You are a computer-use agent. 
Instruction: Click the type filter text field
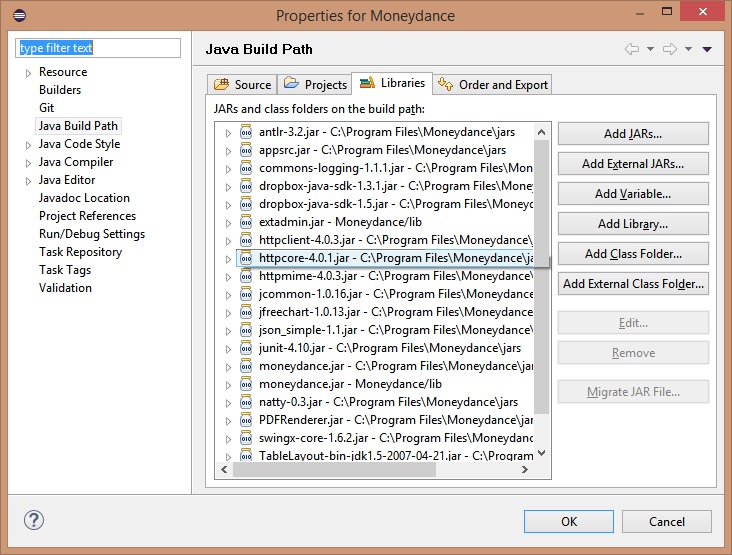98,48
